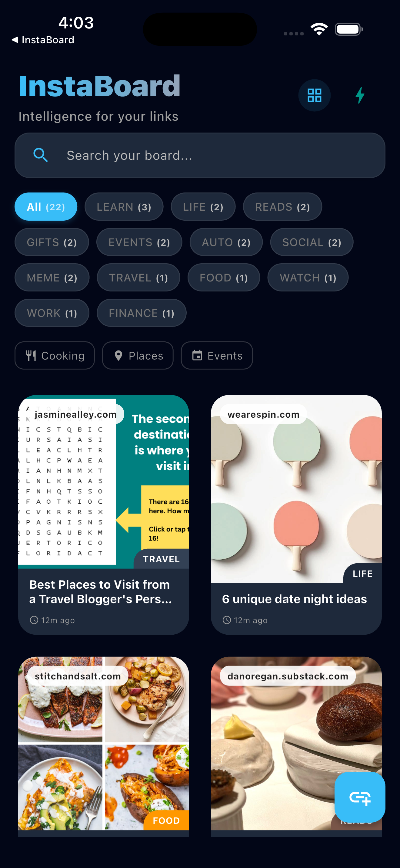Visit the wearespin.com domain pill
Screen dimensions: 400x868
[263, 414]
